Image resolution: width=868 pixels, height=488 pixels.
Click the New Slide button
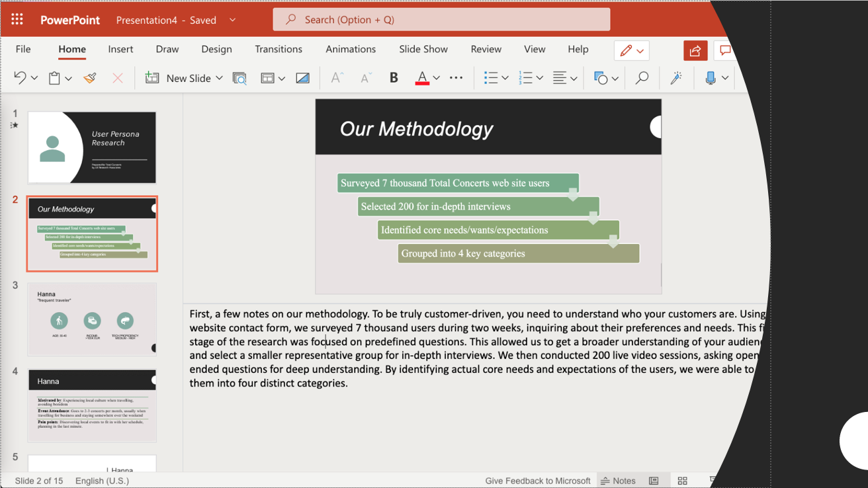pyautogui.click(x=178, y=78)
